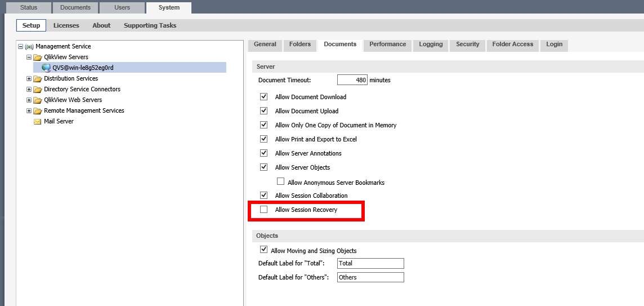
Task: Switch to the General settings tab
Action: [x=265, y=45]
